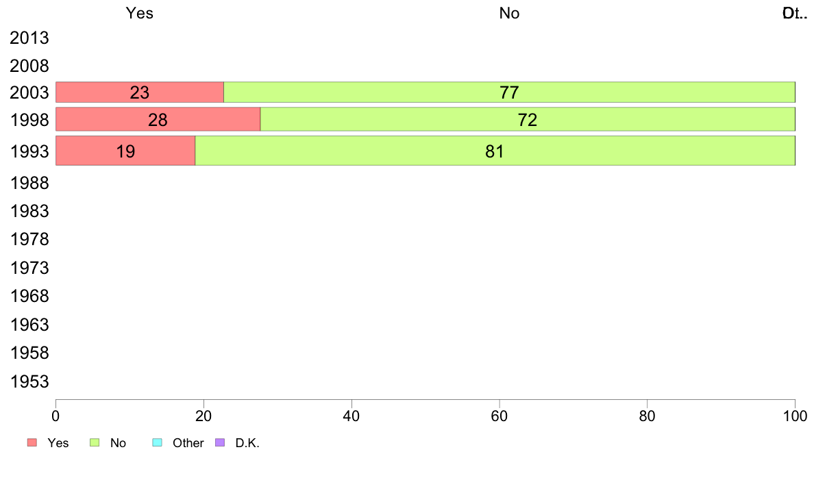Click the 1988 year label
Image resolution: width=814 pixels, height=504 pixels.
[x=29, y=183]
